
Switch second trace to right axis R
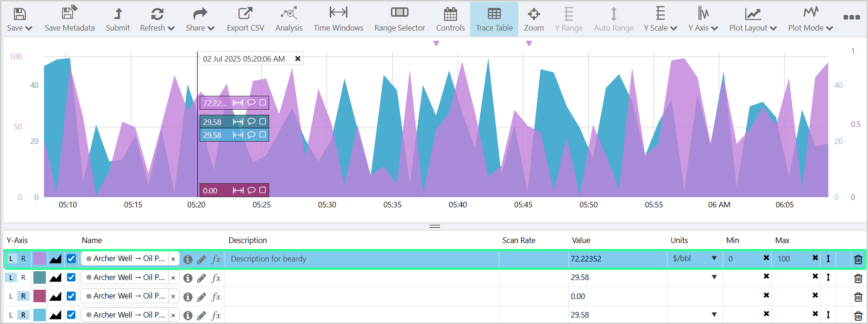[23, 278]
